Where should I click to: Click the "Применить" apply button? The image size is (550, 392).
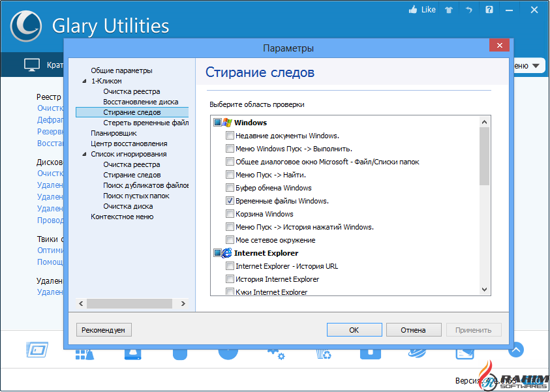tap(474, 330)
